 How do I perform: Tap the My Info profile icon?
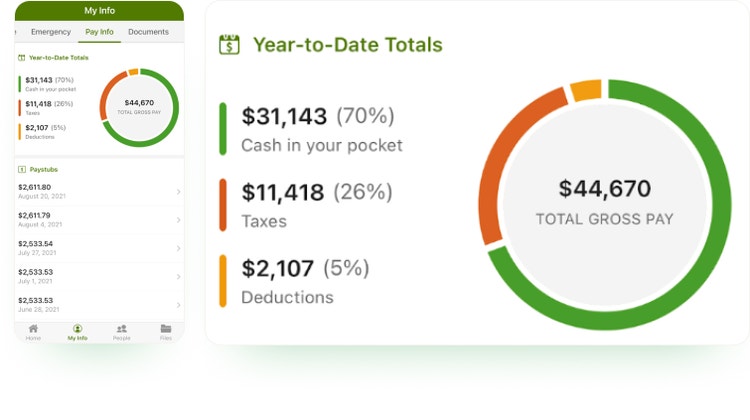(77, 329)
